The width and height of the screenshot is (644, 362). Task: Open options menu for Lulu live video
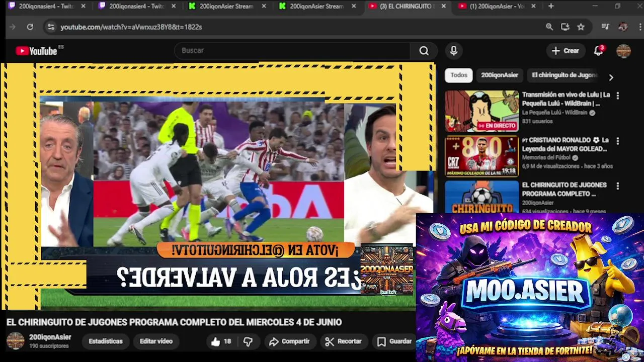pyautogui.click(x=618, y=96)
